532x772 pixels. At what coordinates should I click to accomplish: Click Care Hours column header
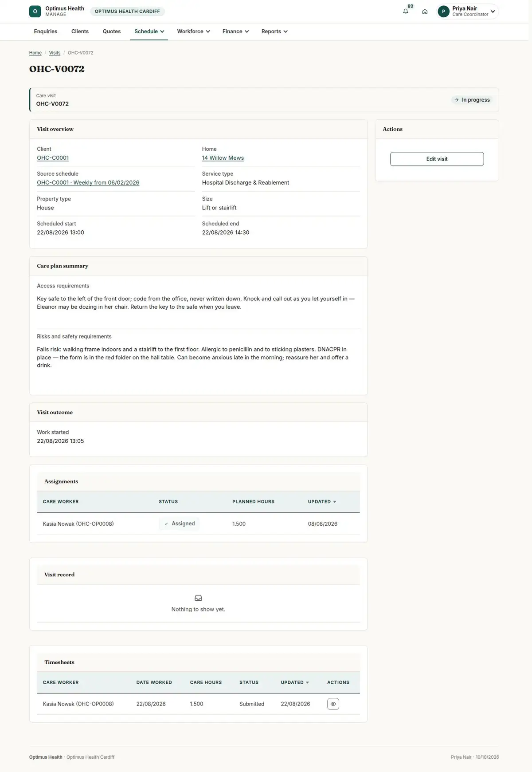tap(206, 682)
